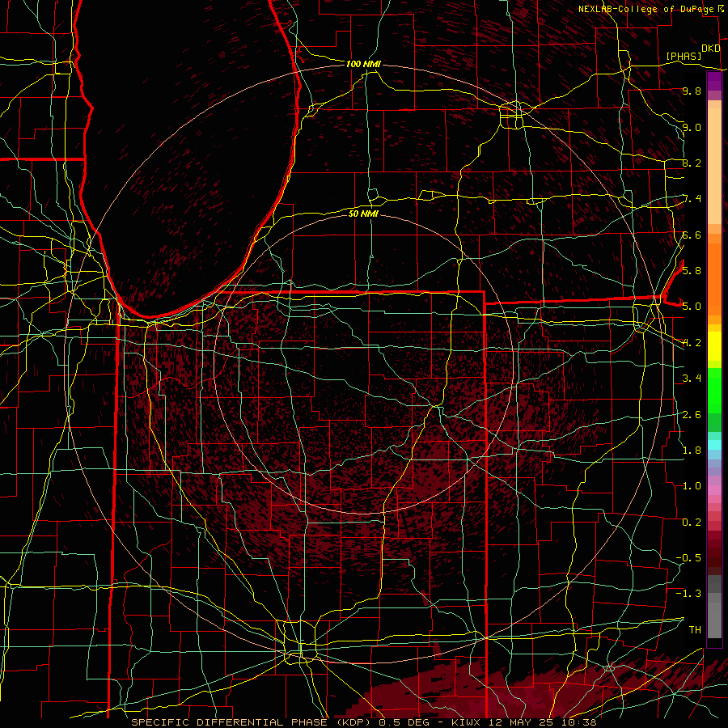Pick the cyan color band near 1.8
The height and width of the screenshot is (728, 728).
point(714,445)
